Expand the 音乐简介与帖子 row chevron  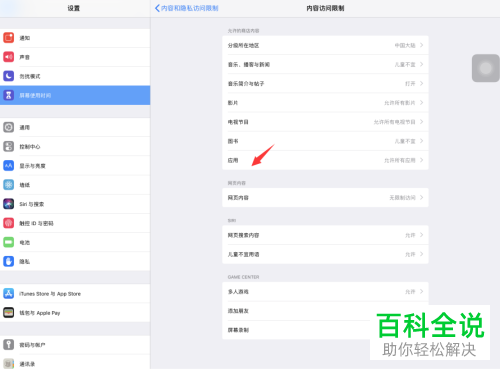click(422, 83)
